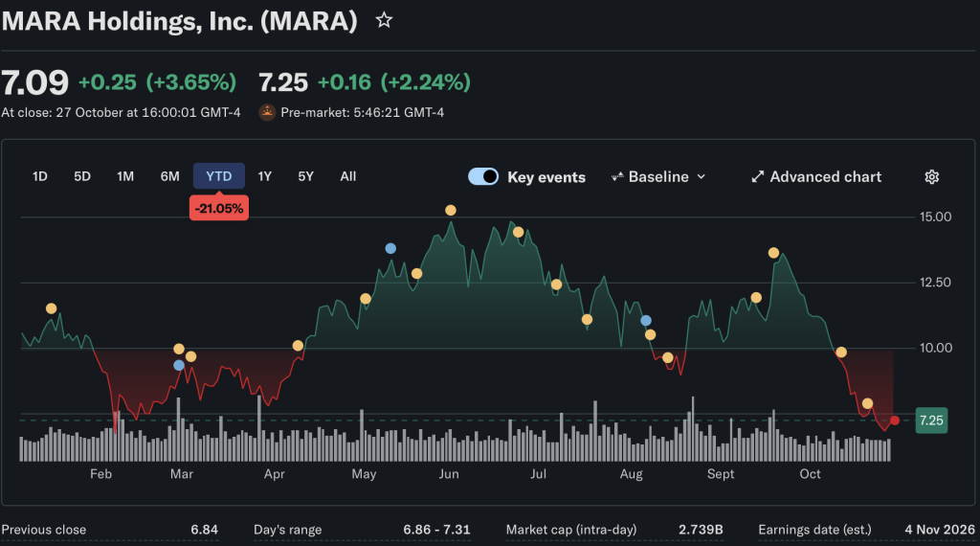
Task: Click the Oct axis label
Action: [810, 474]
